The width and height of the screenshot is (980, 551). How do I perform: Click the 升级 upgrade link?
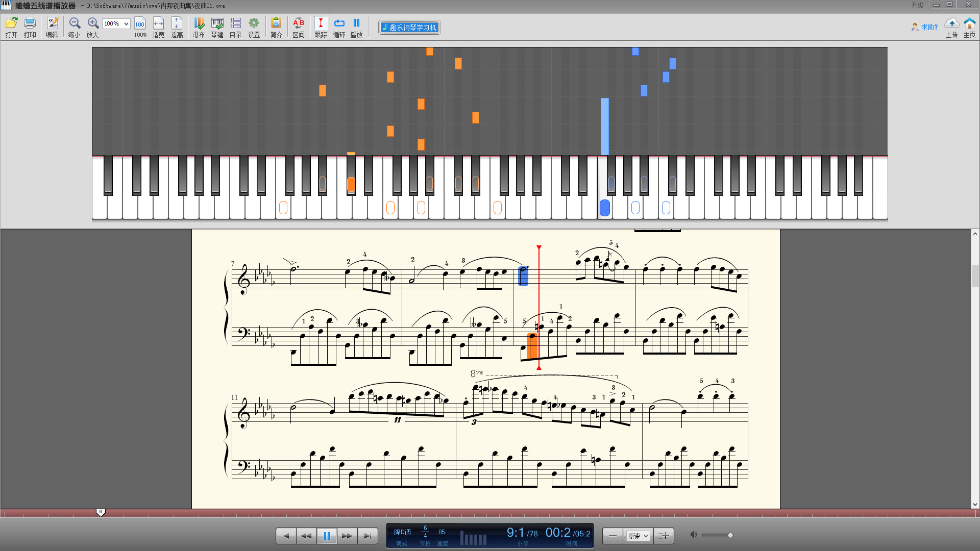point(917,5)
